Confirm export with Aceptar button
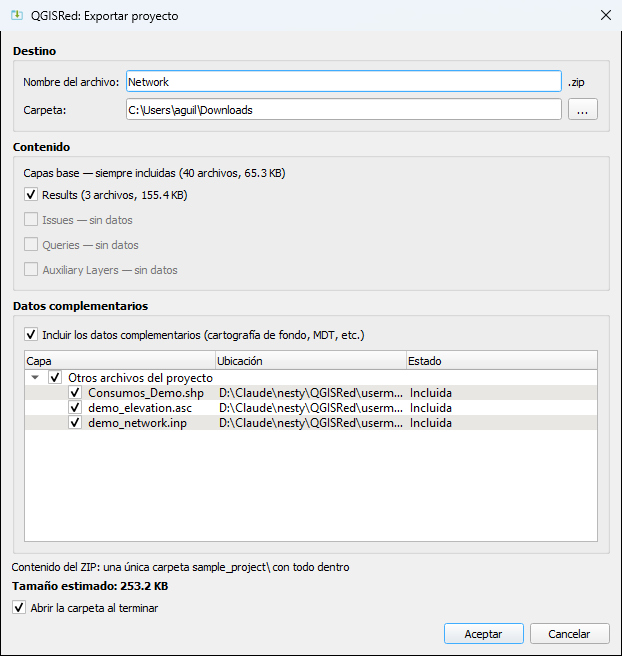This screenshot has height=656, width=622. coord(484,634)
